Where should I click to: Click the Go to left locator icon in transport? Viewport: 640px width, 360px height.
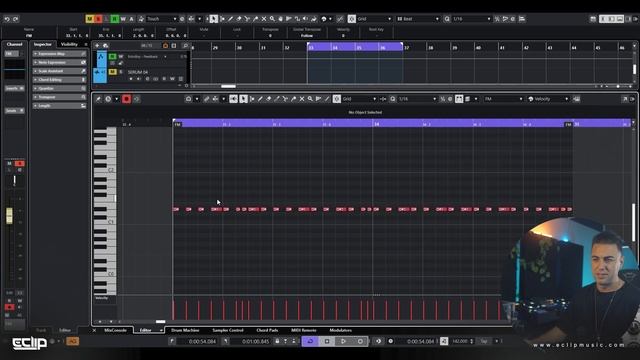point(172,341)
